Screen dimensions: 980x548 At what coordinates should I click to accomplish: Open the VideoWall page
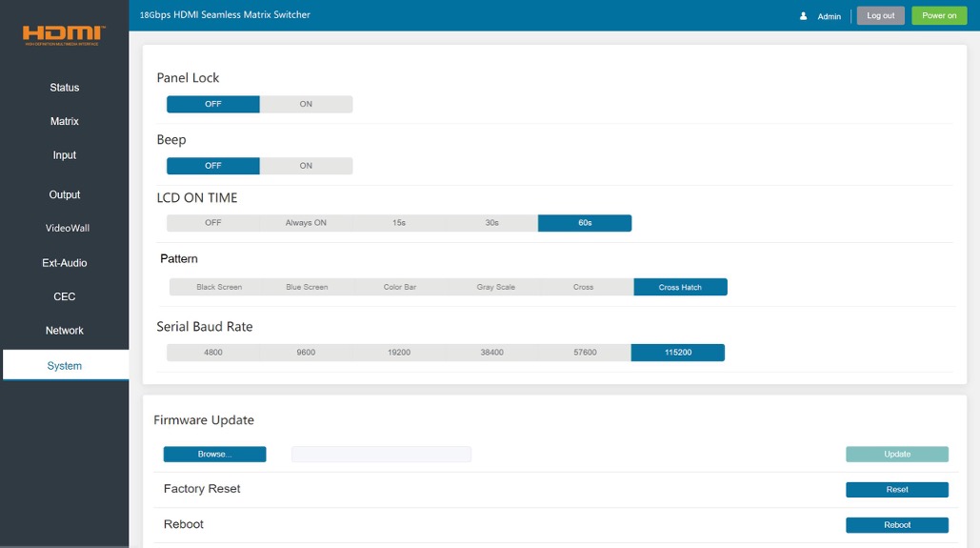point(67,229)
